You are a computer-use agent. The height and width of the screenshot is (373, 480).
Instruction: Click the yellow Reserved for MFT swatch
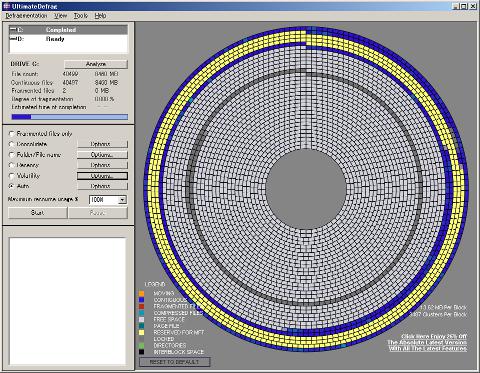142,332
